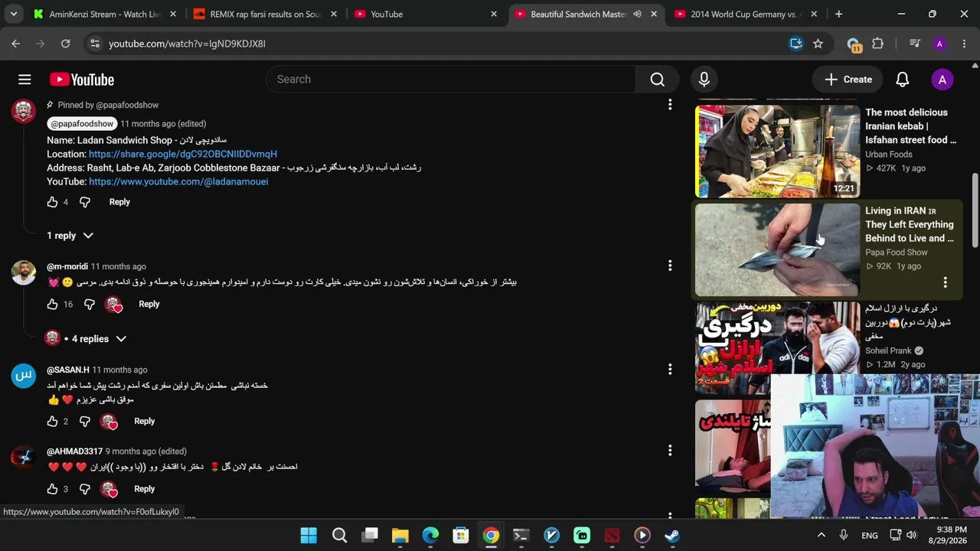Open the extension with the 11 badge

[x=854, y=44]
